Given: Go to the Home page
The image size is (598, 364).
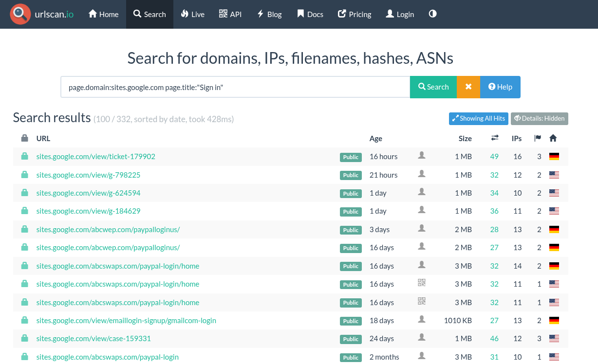Looking at the screenshot, I should pyautogui.click(x=103, y=14).
